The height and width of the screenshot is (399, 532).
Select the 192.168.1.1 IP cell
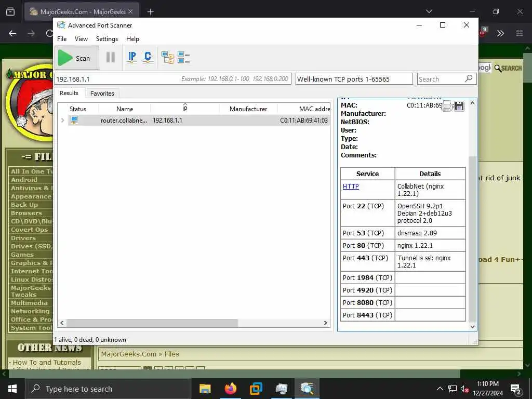click(x=168, y=121)
